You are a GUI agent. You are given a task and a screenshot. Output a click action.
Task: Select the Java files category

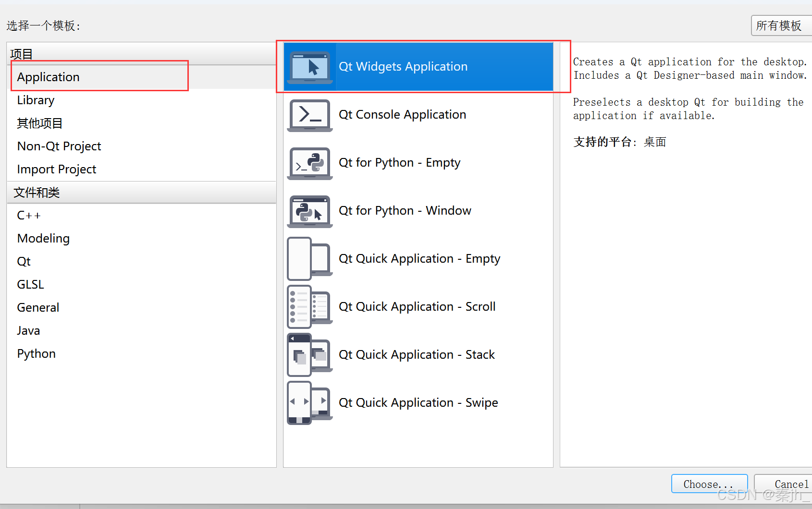(x=142, y=330)
